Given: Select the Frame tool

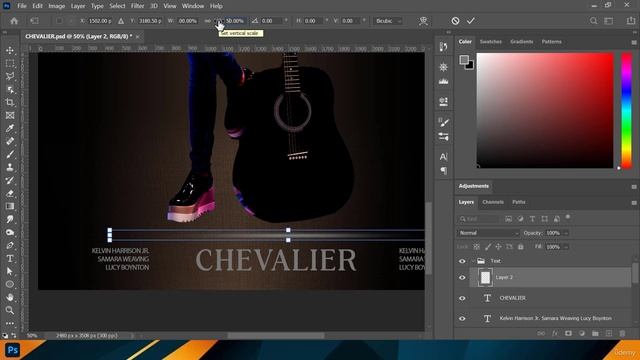Looking at the screenshot, I should pyautogui.click(x=10, y=116).
